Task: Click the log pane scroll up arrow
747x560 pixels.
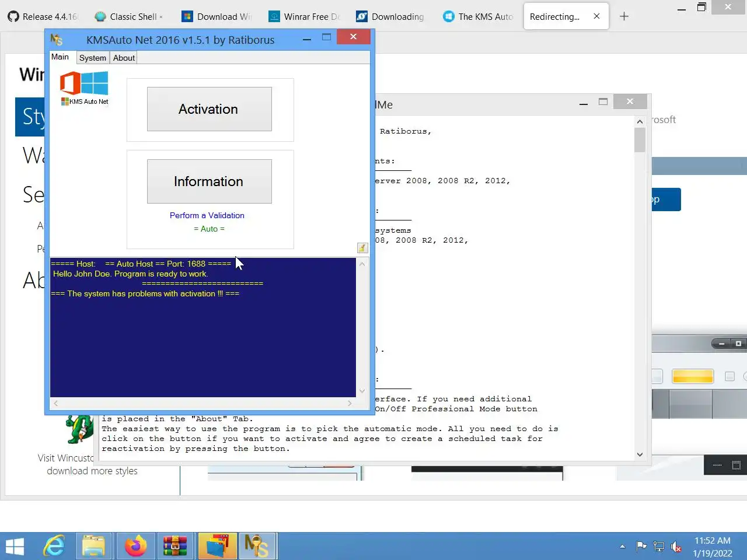Action: point(362,264)
